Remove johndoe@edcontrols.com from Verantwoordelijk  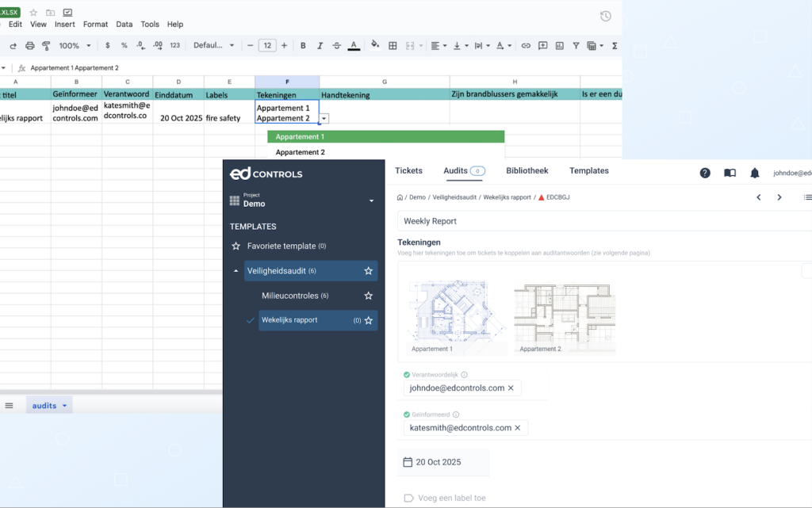(511, 388)
